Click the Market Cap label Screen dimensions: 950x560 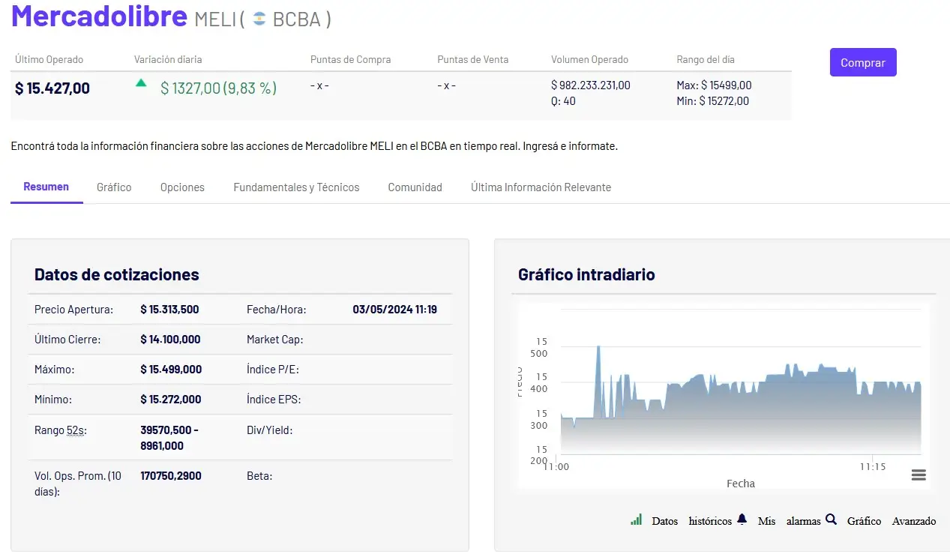(275, 340)
